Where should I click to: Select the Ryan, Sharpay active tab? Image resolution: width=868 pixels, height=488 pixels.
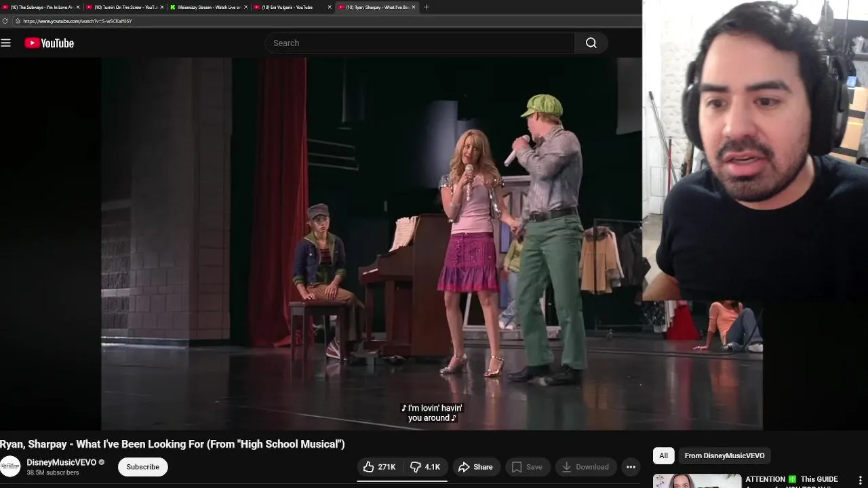[377, 7]
